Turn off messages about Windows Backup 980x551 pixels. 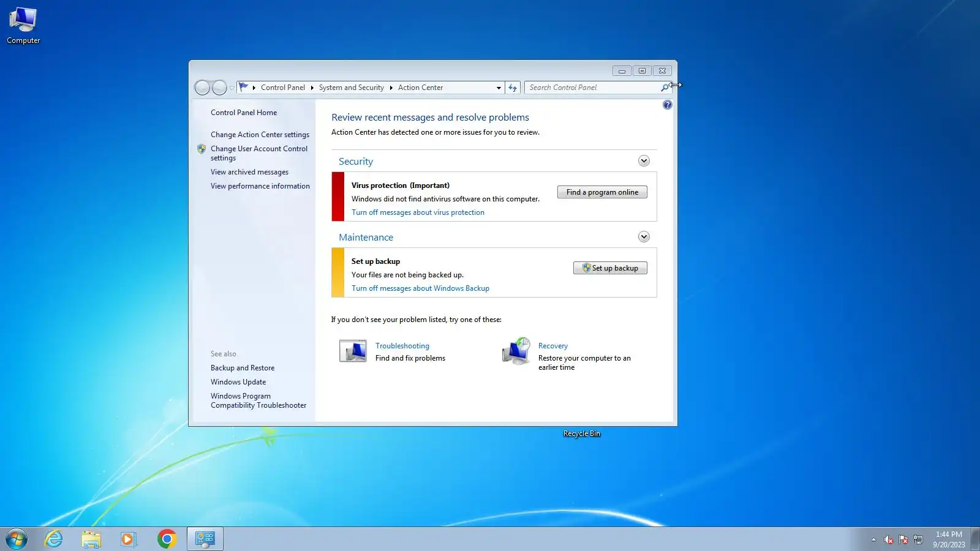pyautogui.click(x=420, y=288)
